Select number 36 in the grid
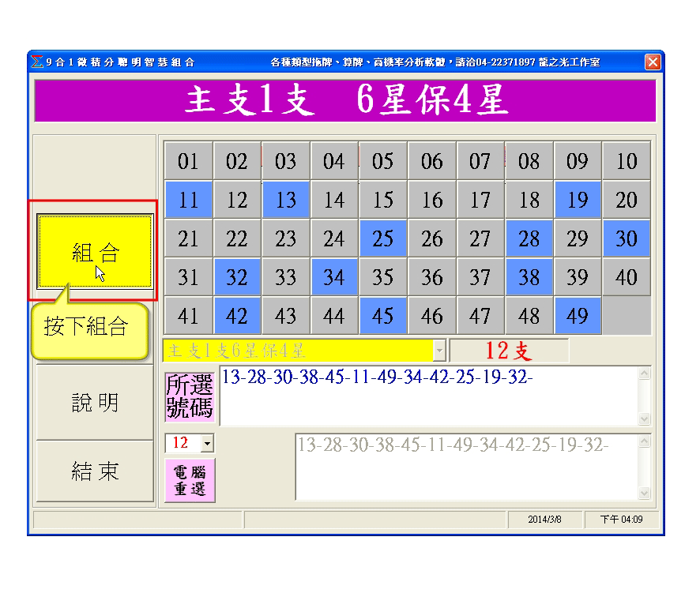The image size is (700, 593). [x=431, y=277]
